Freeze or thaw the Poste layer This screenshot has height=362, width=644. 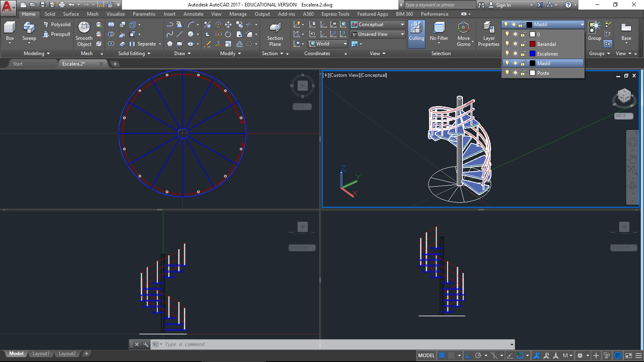pyautogui.click(x=515, y=73)
